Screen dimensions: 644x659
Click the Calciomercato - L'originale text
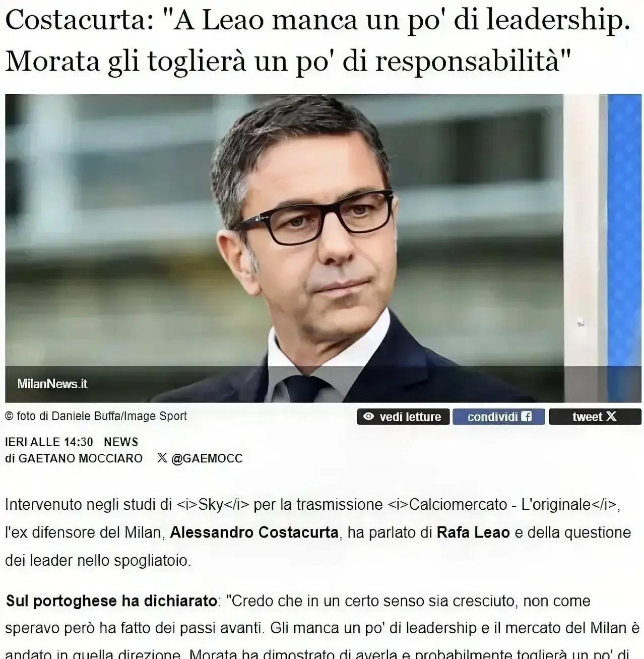click(499, 505)
